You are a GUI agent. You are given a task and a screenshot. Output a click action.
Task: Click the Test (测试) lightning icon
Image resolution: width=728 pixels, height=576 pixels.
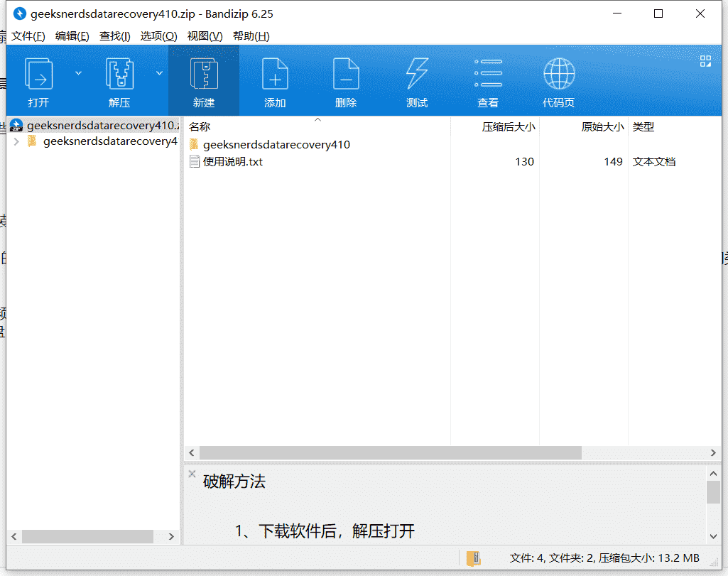pos(417,75)
